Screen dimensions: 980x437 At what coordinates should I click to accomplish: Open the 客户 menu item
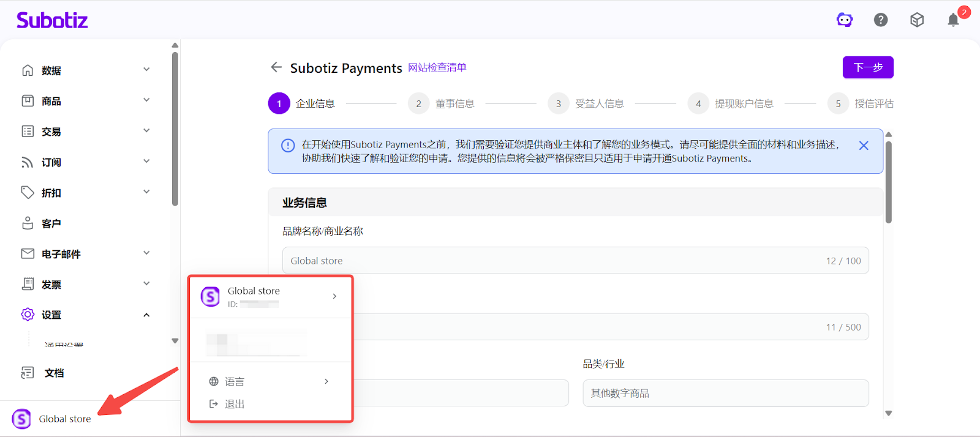pyautogui.click(x=51, y=223)
